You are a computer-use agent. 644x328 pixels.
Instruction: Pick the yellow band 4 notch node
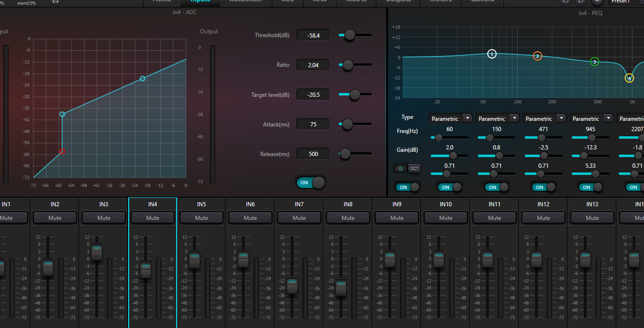[629, 78]
